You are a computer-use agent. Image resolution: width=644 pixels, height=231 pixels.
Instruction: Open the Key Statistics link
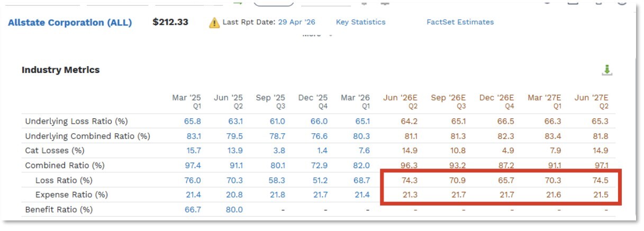pyautogui.click(x=361, y=22)
